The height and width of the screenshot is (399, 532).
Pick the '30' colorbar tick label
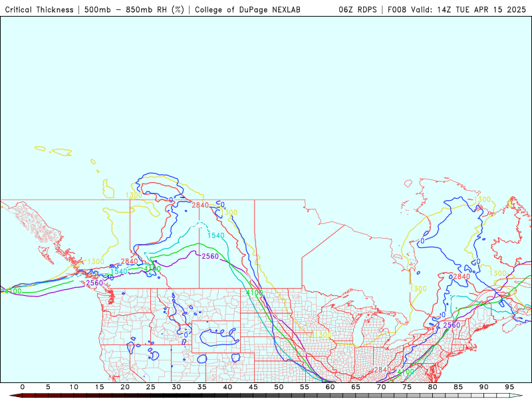[x=176, y=387]
